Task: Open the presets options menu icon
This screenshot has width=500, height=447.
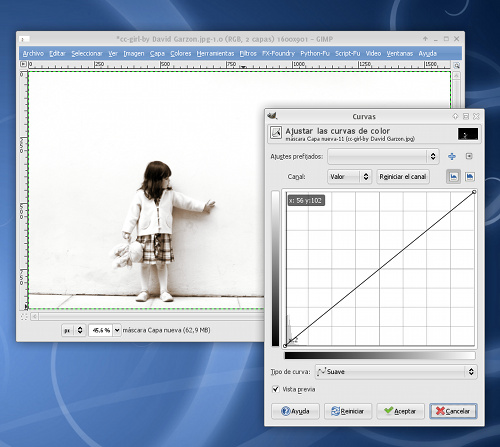Action: pos(469,156)
